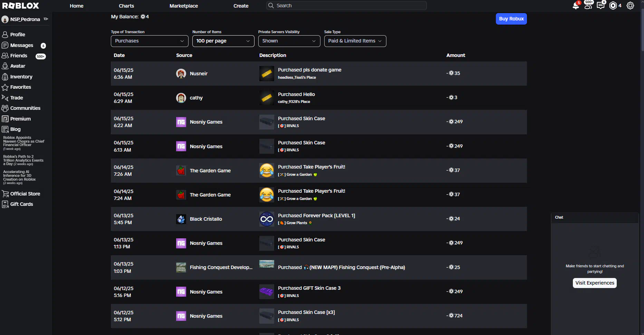Click laughing emoji thumbnail on 7:26 AM row
Viewport: 644px width, 335px height.
(x=267, y=171)
